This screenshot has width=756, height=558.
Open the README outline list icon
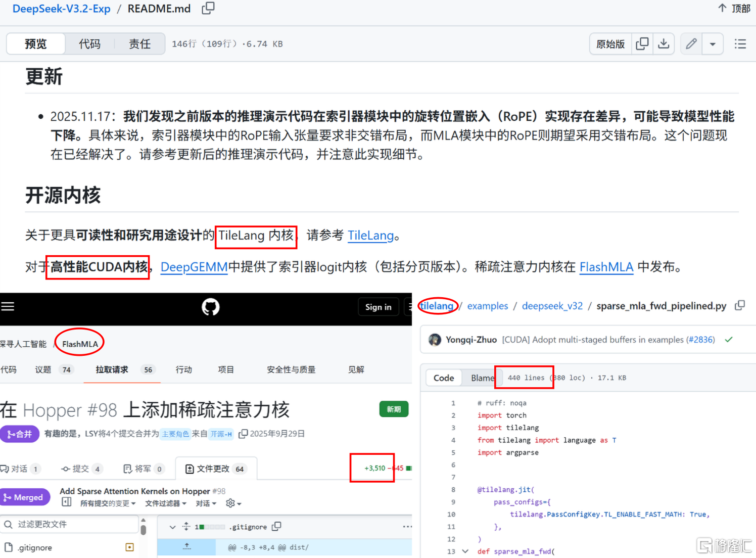coord(740,44)
